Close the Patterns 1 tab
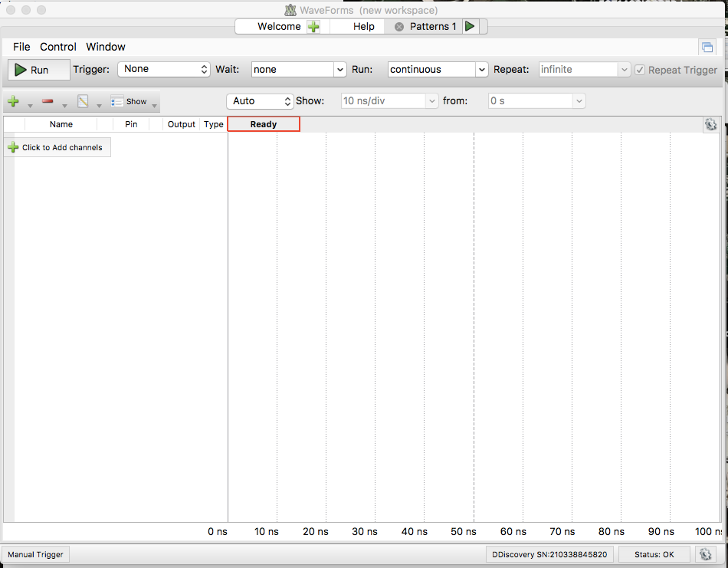Image resolution: width=728 pixels, height=568 pixels. click(398, 27)
